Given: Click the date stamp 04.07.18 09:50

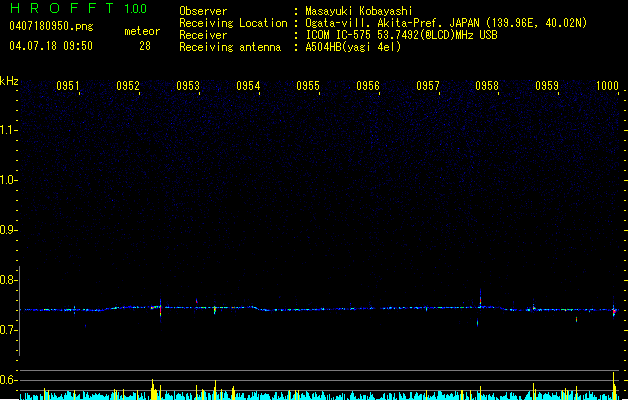Looking at the screenshot, I should [x=51, y=46].
